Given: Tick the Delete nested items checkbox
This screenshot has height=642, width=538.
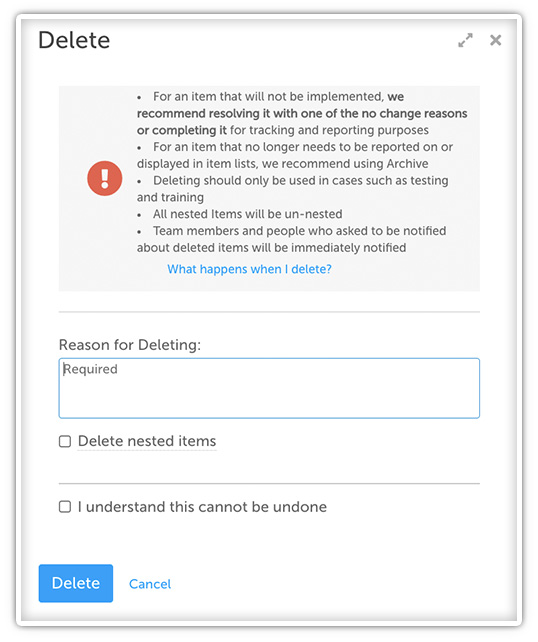Looking at the screenshot, I should pyautogui.click(x=65, y=441).
